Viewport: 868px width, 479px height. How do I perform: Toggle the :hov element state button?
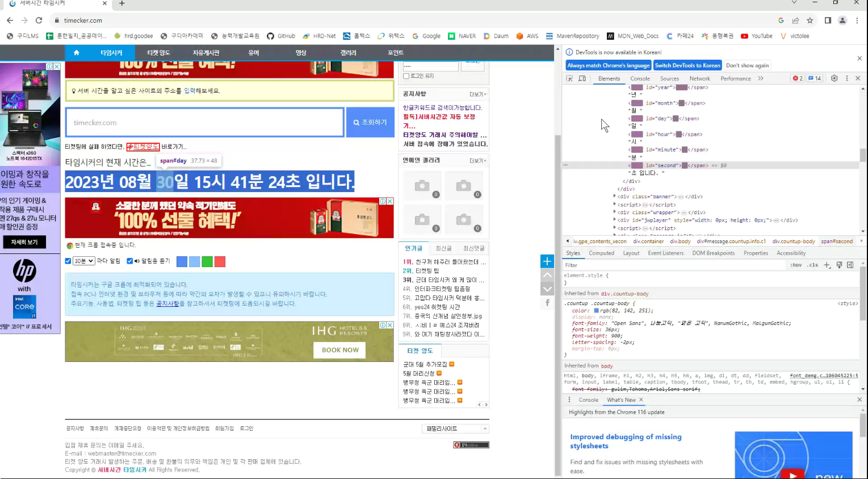[796, 265]
